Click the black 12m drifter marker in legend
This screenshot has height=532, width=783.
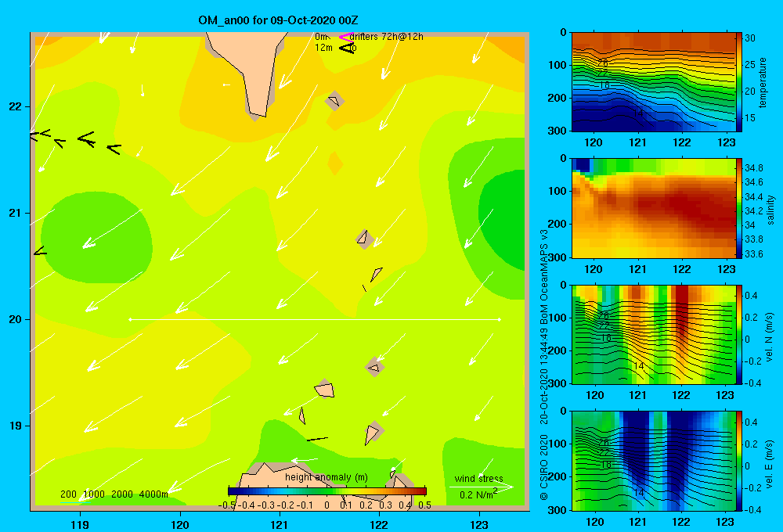coord(347,48)
